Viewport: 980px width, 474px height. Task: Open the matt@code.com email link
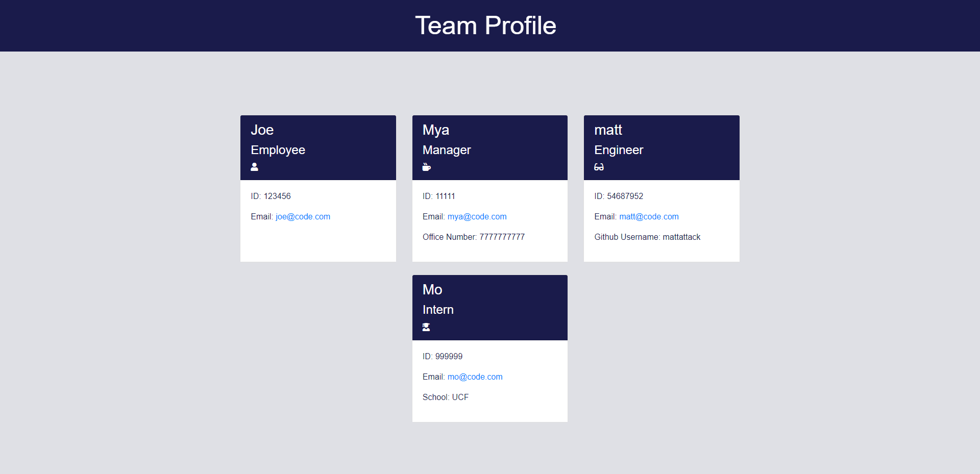tap(649, 216)
